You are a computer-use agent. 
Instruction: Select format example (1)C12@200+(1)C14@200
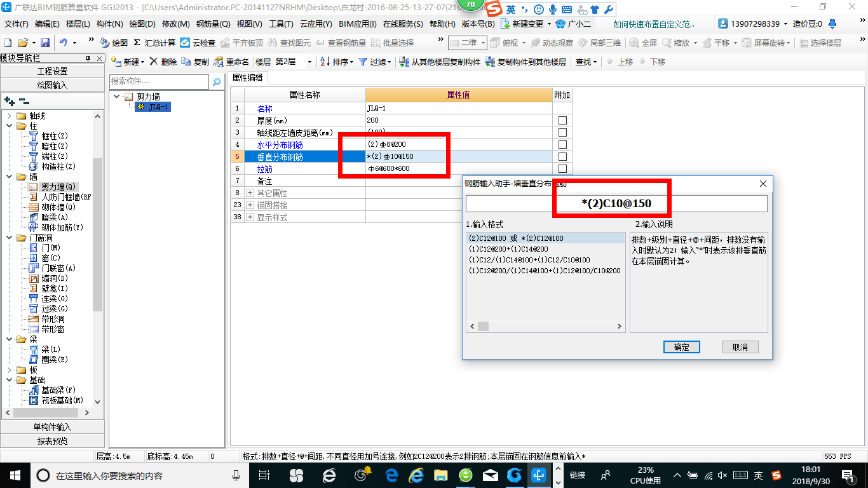tap(508, 249)
